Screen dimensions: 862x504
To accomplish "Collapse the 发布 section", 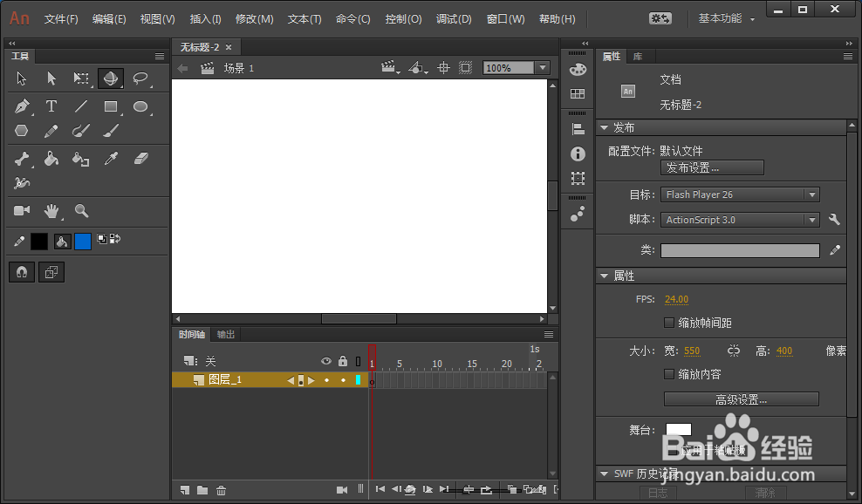I will tap(604, 127).
